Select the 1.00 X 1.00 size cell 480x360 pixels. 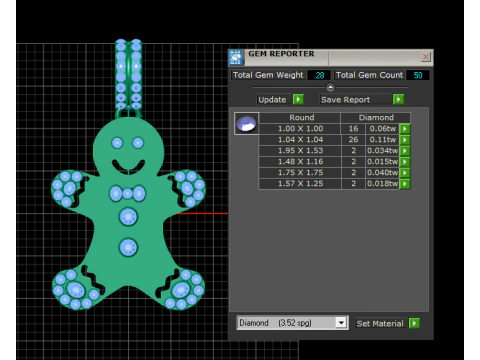click(300, 129)
